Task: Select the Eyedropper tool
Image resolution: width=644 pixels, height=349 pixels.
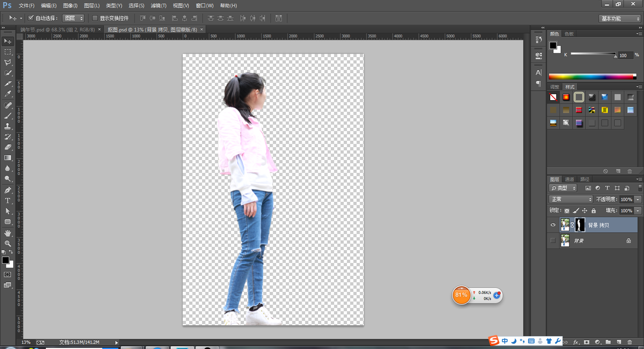Action: point(8,94)
